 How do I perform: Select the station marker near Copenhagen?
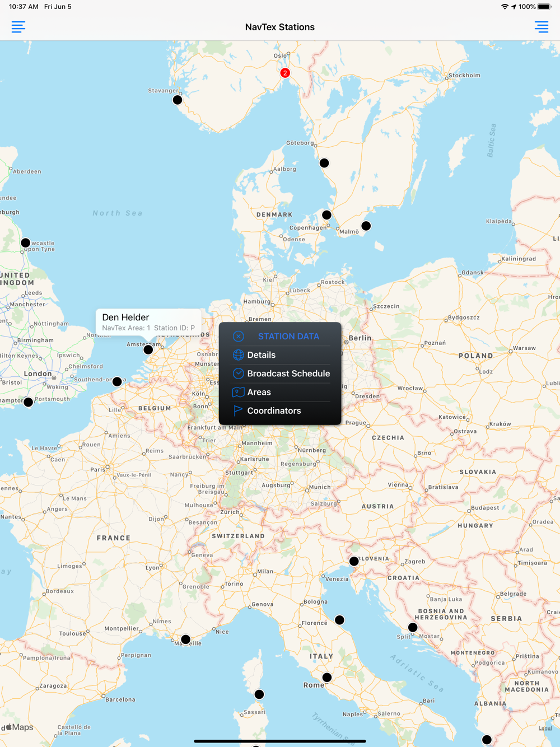(x=326, y=214)
